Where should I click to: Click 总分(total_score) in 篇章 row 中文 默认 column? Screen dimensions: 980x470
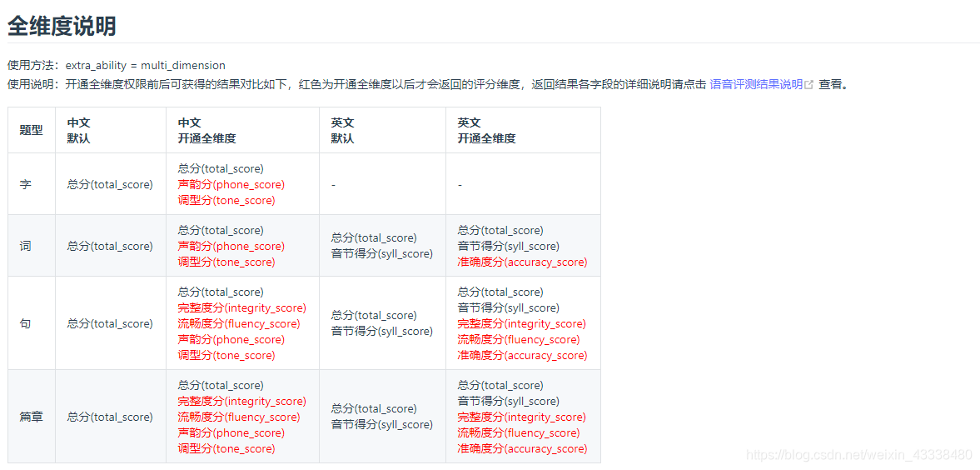[110, 417]
